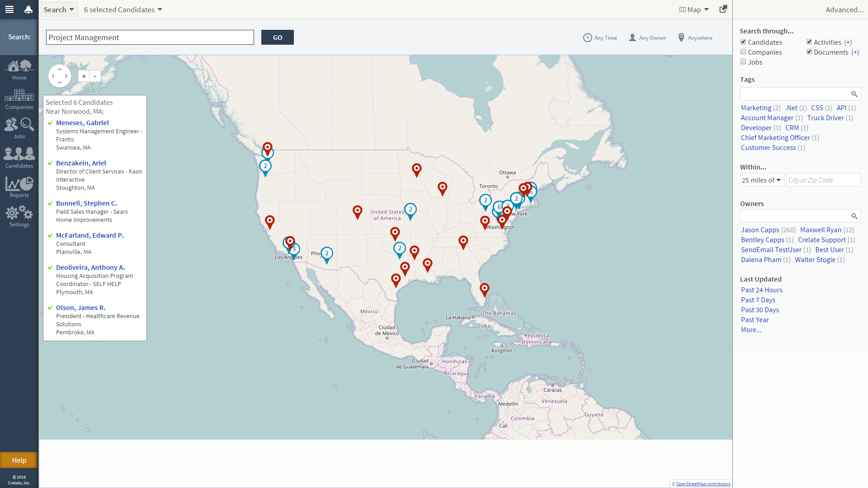
Task: Zoom in the map with plus
Action: click(84, 76)
